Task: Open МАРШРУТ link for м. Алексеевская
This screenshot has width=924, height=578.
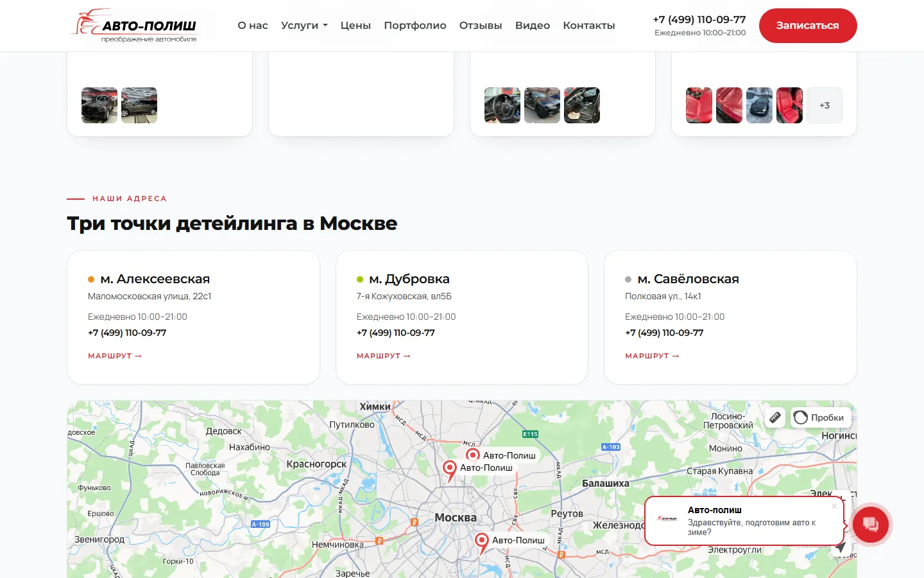Action: [115, 356]
